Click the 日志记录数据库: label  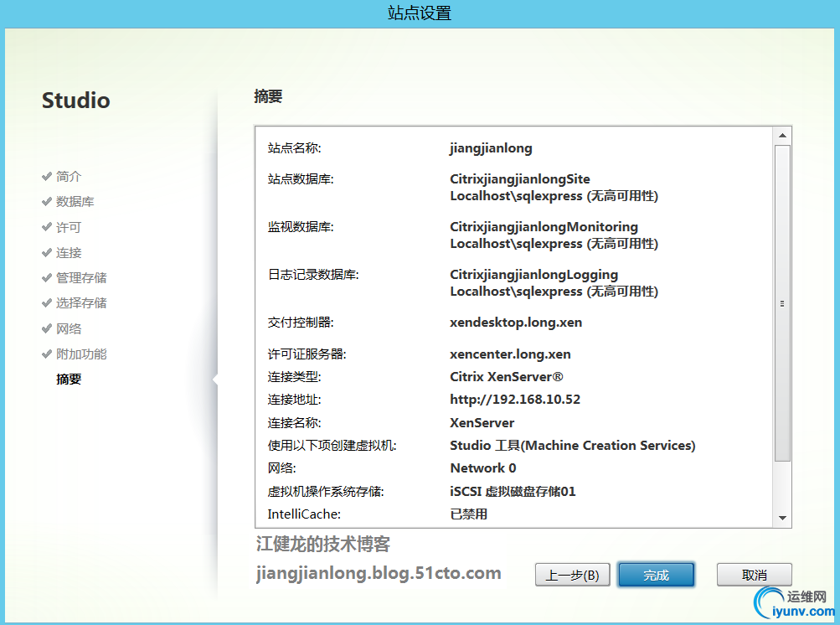[x=313, y=275]
